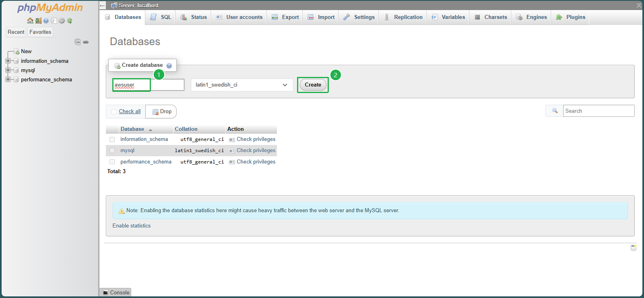Click the Log out door icon

[x=38, y=21]
